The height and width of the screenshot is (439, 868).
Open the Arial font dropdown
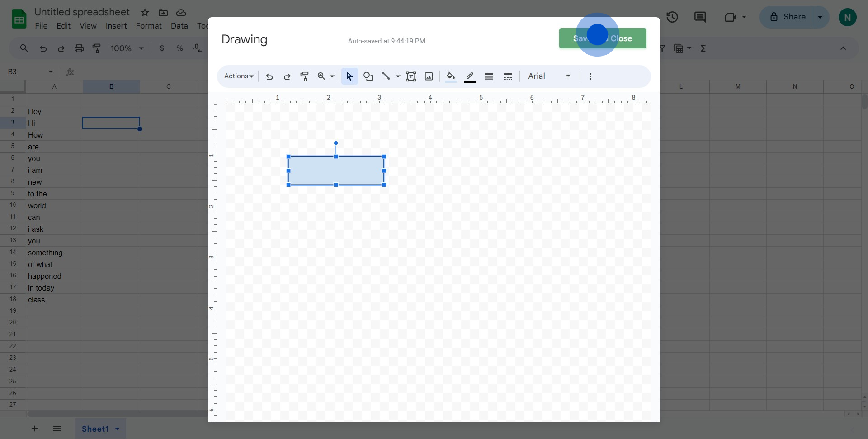coord(549,76)
